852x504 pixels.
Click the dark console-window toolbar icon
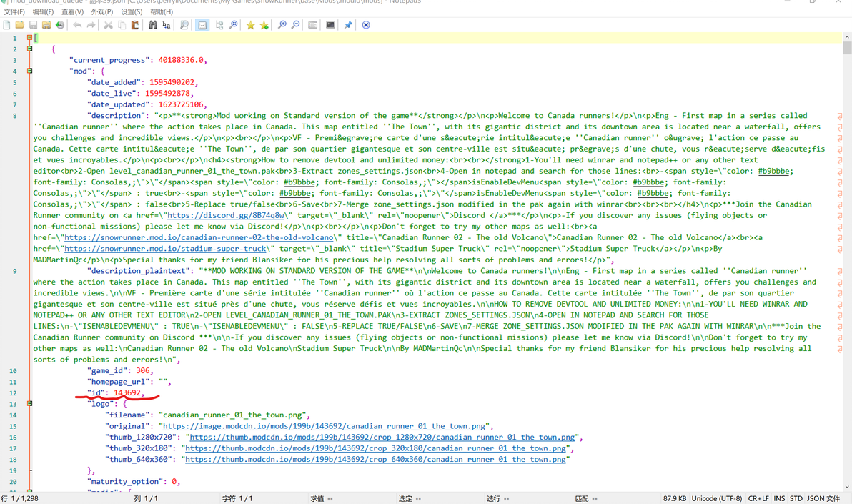coord(330,25)
